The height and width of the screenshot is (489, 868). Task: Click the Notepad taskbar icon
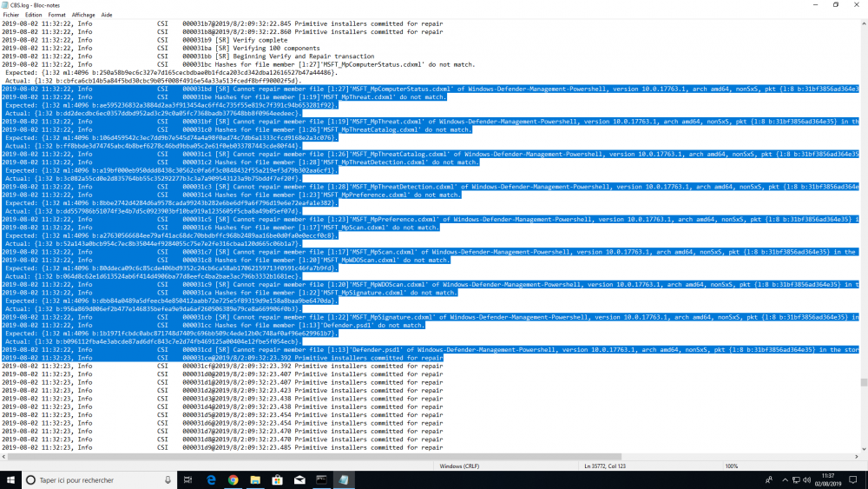click(x=344, y=480)
